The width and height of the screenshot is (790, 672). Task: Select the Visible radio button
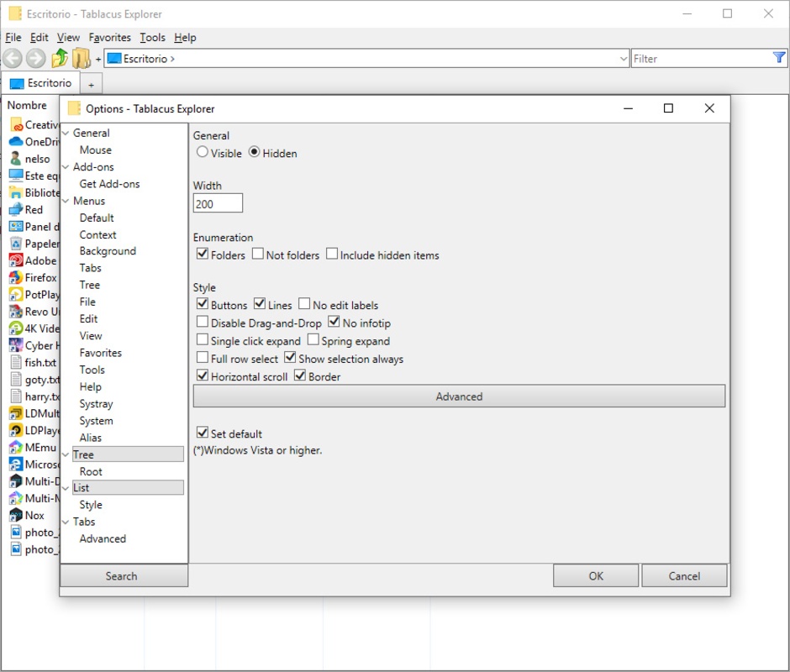[203, 153]
